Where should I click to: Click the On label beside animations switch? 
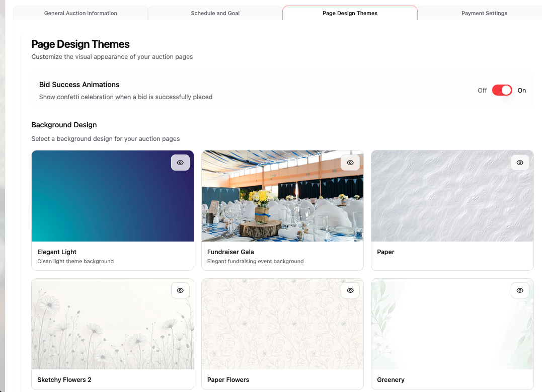521,91
